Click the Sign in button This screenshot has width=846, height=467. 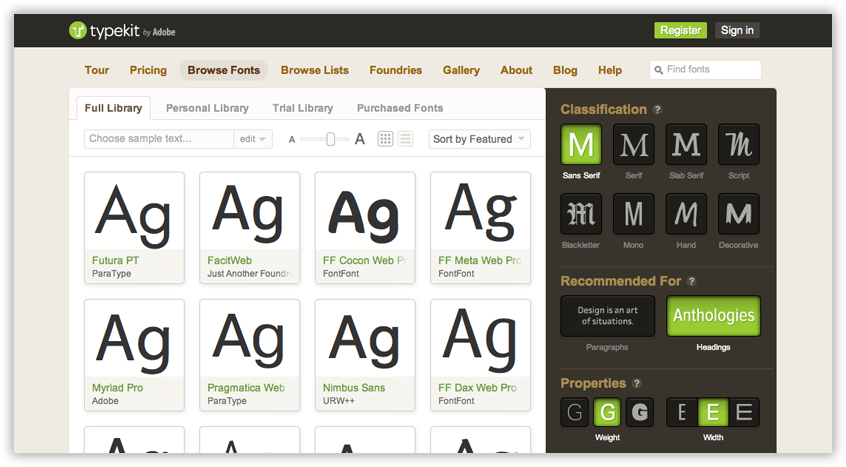[737, 30]
